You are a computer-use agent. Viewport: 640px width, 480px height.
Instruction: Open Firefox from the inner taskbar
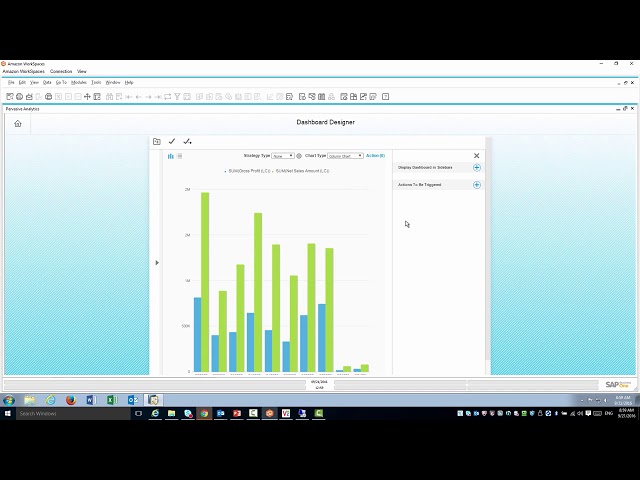click(71, 400)
